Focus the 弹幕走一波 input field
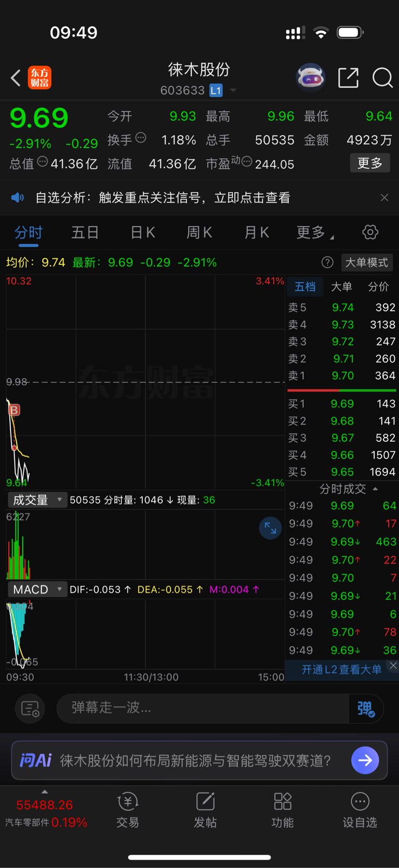The width and height of the screenshot is (399, 868). tap(203, 708)
